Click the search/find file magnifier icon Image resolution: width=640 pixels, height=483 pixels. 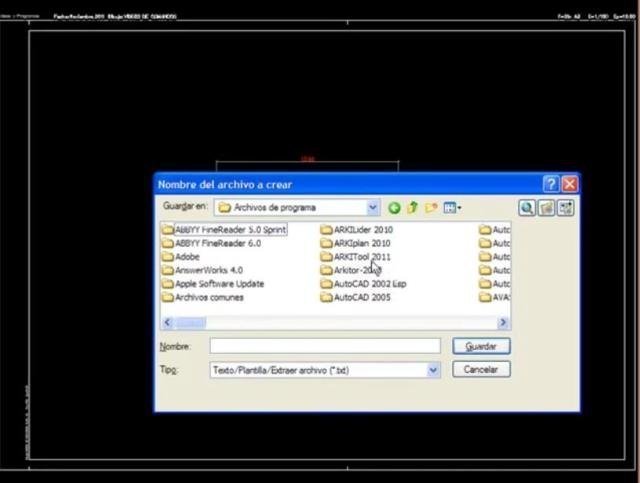(x=527, y=208)
